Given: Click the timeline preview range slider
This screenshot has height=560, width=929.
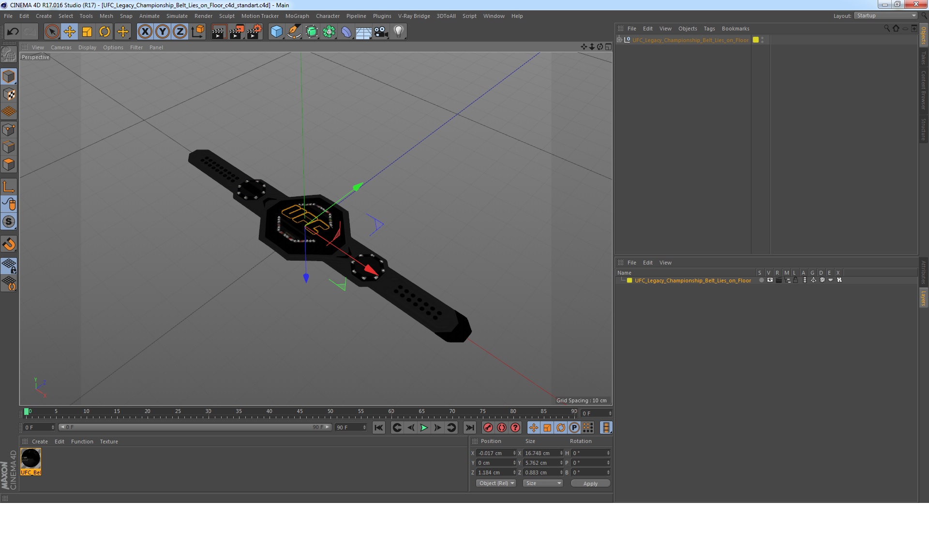Looking at the screenshot, I should [x=195, y=427].
